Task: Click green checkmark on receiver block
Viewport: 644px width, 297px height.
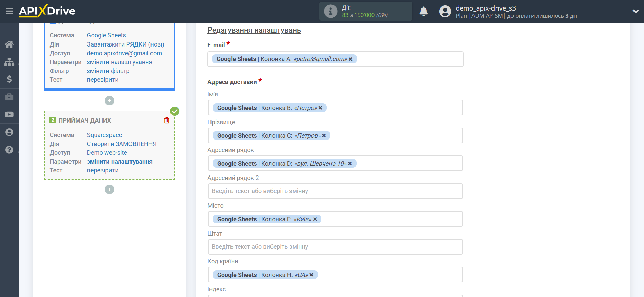Action: coord(175,111)
